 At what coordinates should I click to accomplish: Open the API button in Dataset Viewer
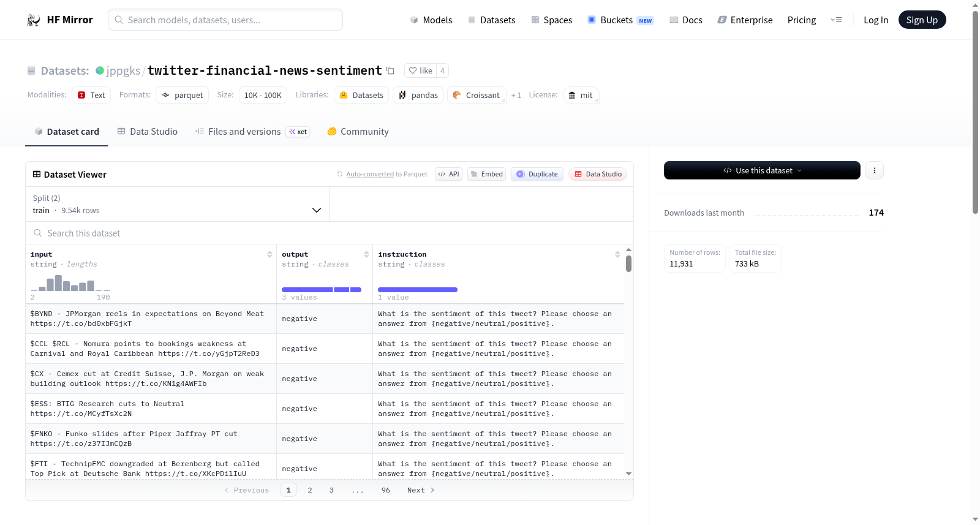448,174
